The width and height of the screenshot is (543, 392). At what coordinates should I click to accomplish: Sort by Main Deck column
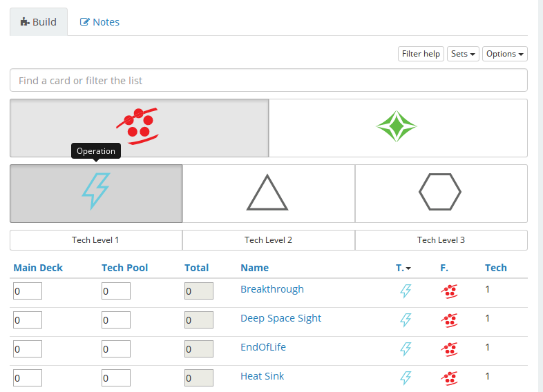(x=38, y=268)
